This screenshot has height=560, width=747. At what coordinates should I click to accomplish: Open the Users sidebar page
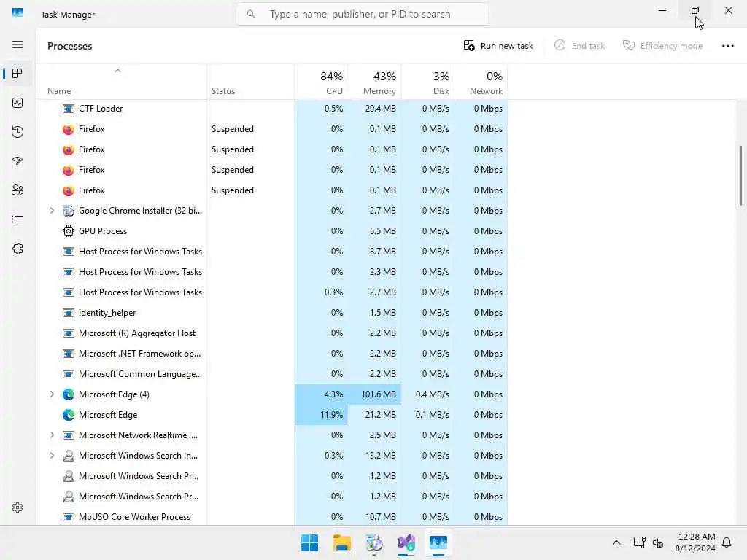[18, 190]
